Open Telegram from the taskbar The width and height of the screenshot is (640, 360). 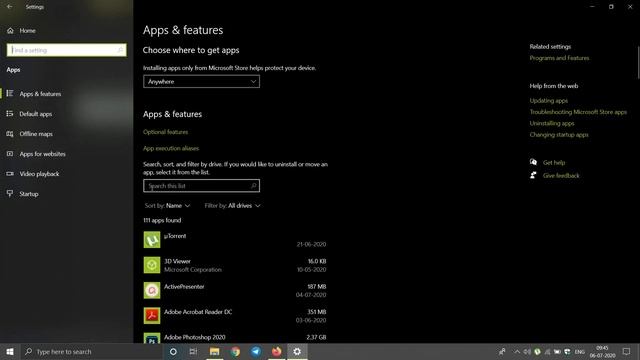pos(256,351)
